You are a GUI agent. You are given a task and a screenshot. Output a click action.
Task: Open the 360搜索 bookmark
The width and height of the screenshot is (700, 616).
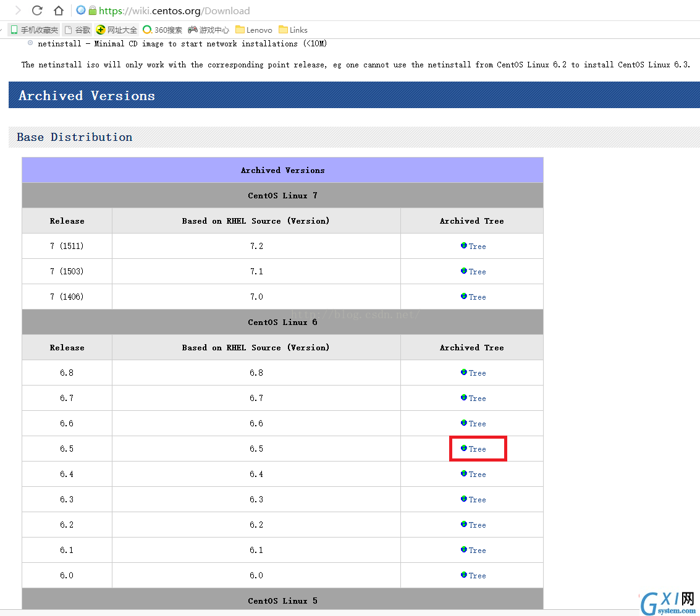[162, 30]
